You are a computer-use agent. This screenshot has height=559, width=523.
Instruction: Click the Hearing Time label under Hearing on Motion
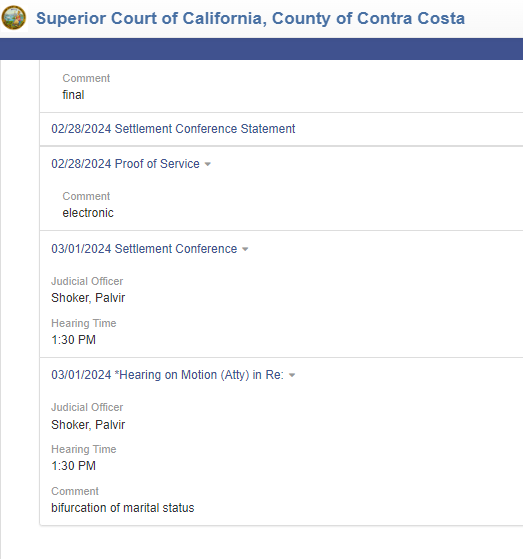tap(84, 449)
